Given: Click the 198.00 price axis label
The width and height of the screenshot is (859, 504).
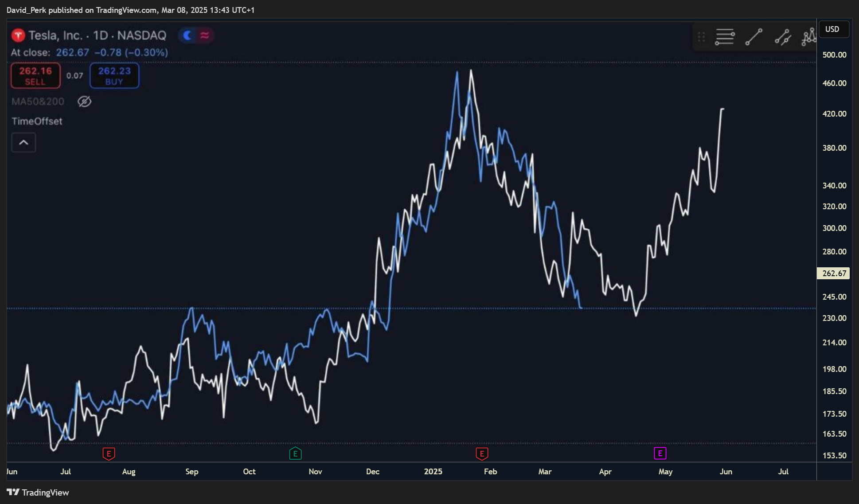Looking at the screenshot, I should coord(834,369).
